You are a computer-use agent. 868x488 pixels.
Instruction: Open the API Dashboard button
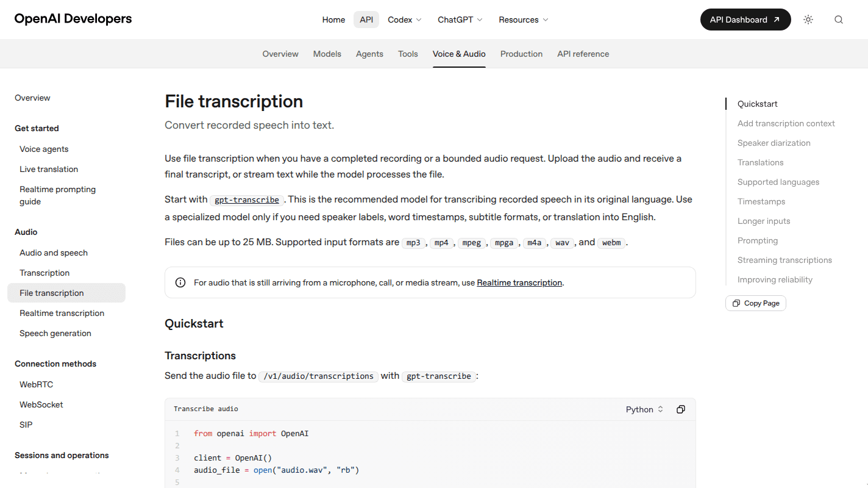click(x=745, y=20)
